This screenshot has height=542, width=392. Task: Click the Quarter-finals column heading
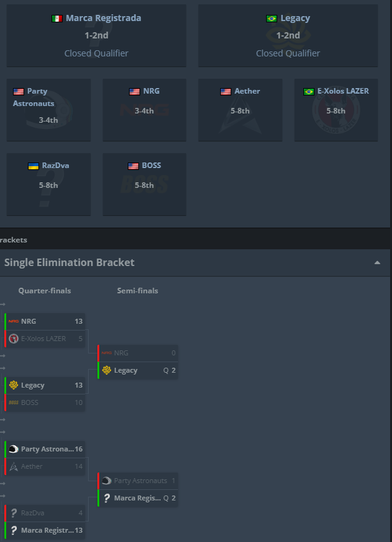coord(45,291)
